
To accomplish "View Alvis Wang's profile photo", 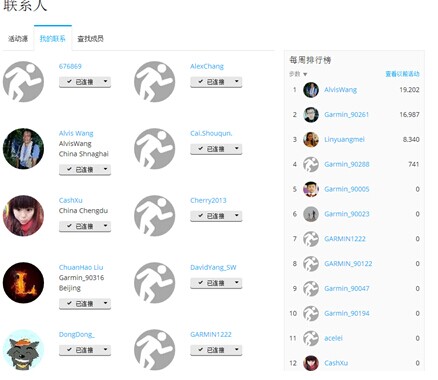I will (x=23, y=149).
